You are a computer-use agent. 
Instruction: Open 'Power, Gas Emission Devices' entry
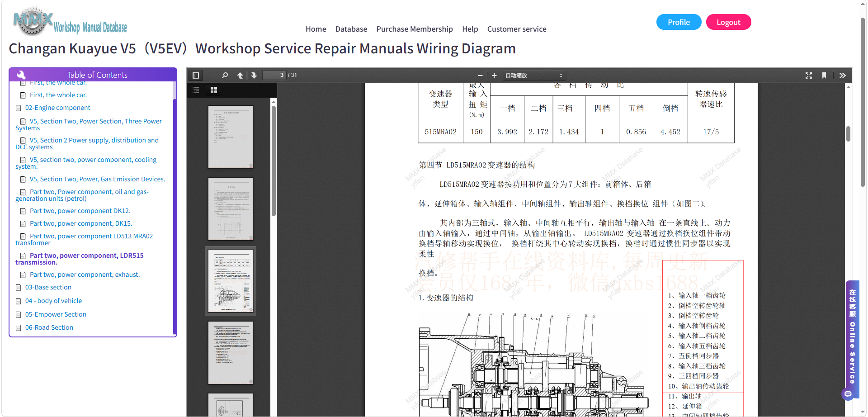pyautogui.click(x=97, y=180)
